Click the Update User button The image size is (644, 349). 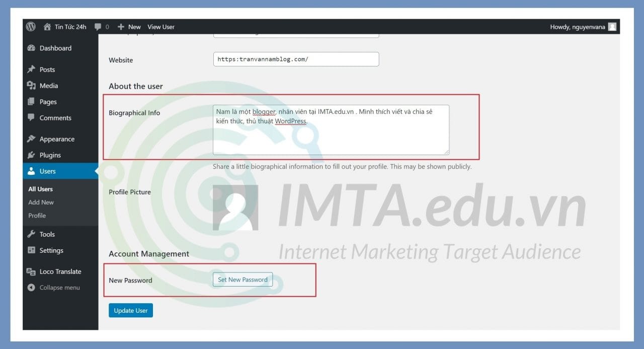click(130, 310)
